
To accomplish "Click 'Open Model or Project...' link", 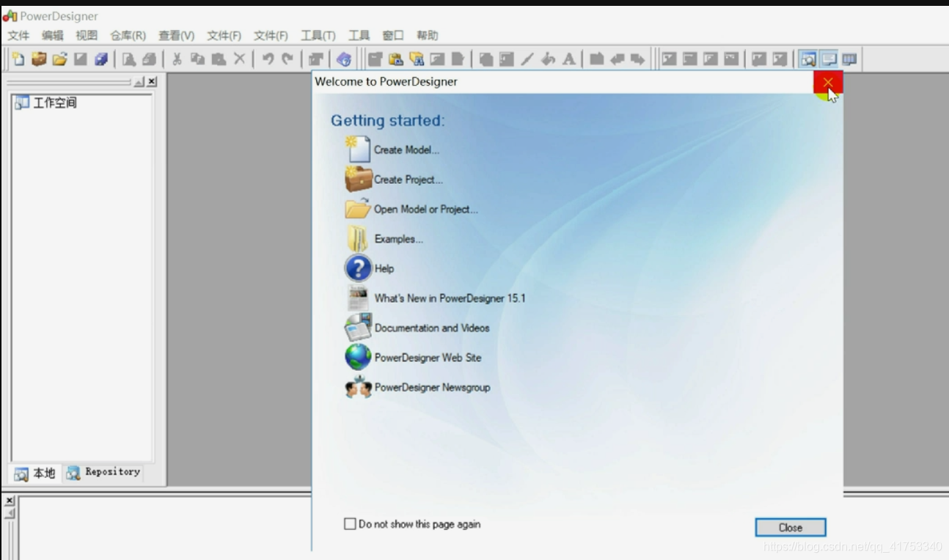I will [x=426, y=209].
